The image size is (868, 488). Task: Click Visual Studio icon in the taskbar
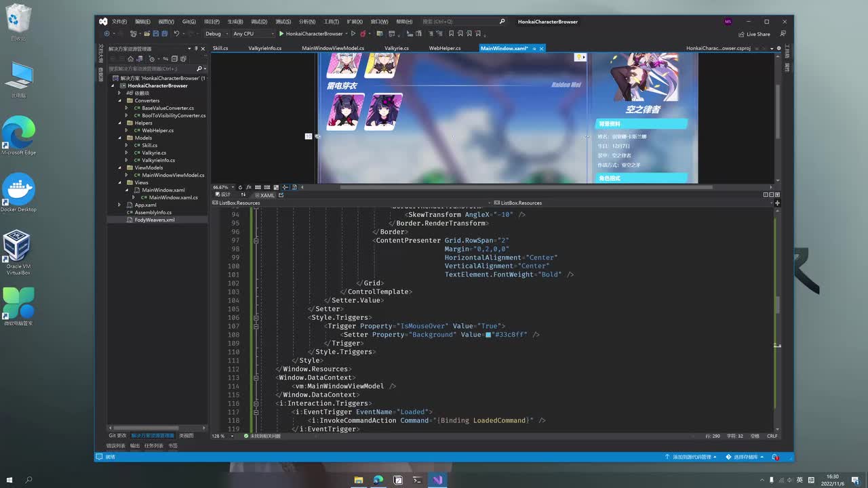(x=437, y=480)
